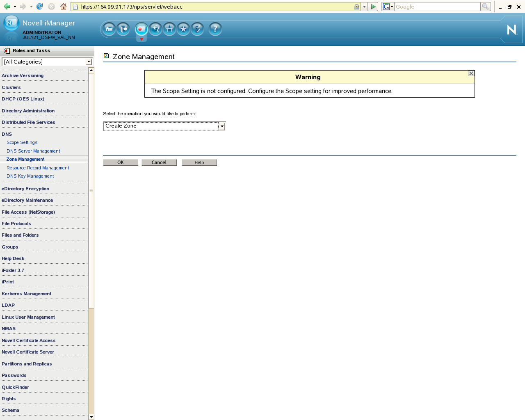Open the Help question mark icon
This screenshot has width=525, height=420.
point(215,29)
